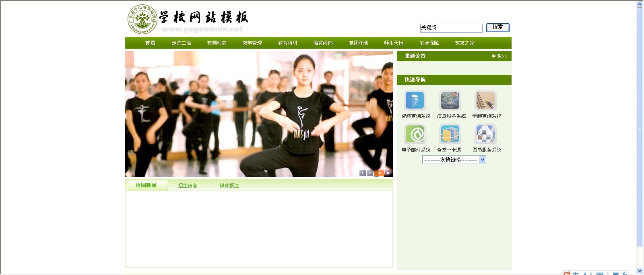Image resolution: width=644 pixels, height=275 pixels.
Task: Switch slideshow to slide 4
Action: click(388, 173)
